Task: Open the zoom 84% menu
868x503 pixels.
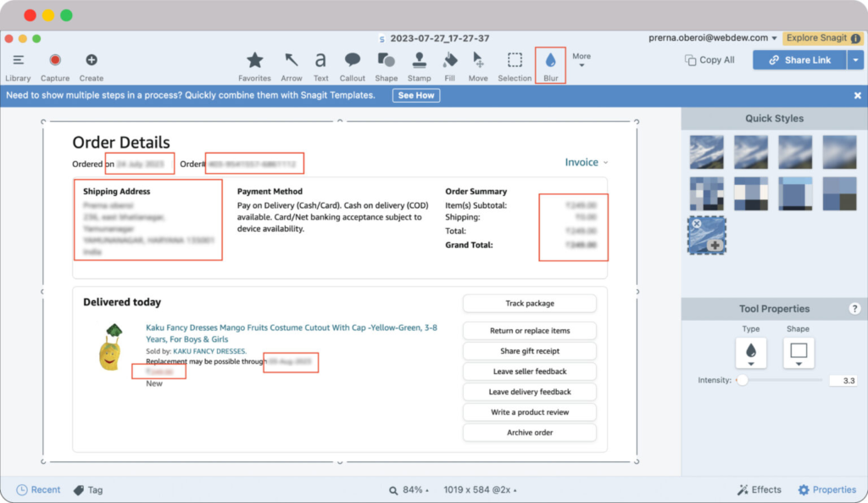Action: (409, 490)
